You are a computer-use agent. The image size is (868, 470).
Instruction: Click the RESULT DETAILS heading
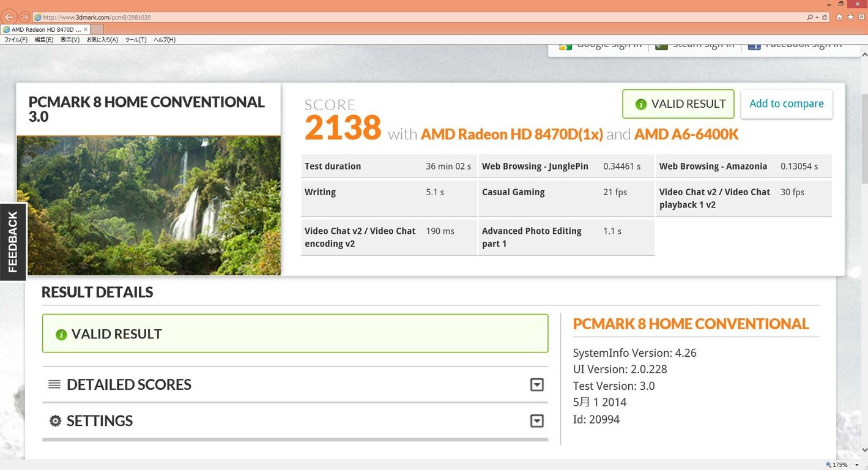tap(97, 293)
